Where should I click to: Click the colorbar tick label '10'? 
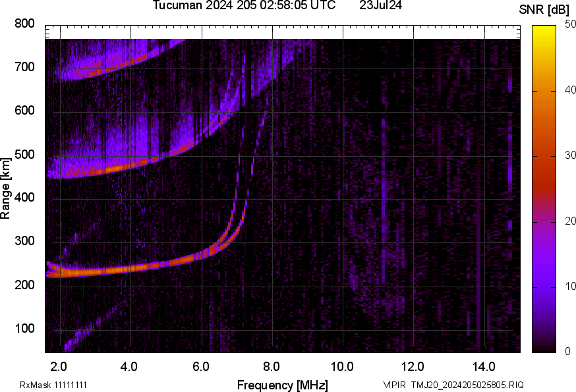pyautogui.click(x=570, y=286)
